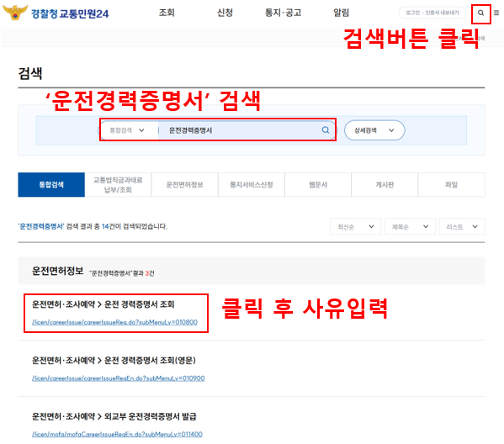Click the 경찰청 교통민원24 logo
Screen dimensions: 504x444
point(56,13)
